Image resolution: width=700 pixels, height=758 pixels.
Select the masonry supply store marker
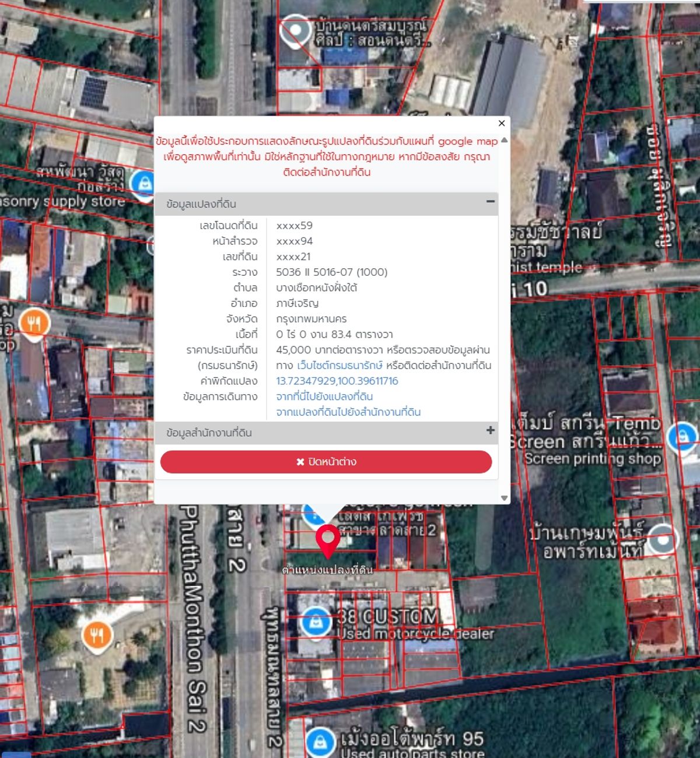tap(143, 184)
